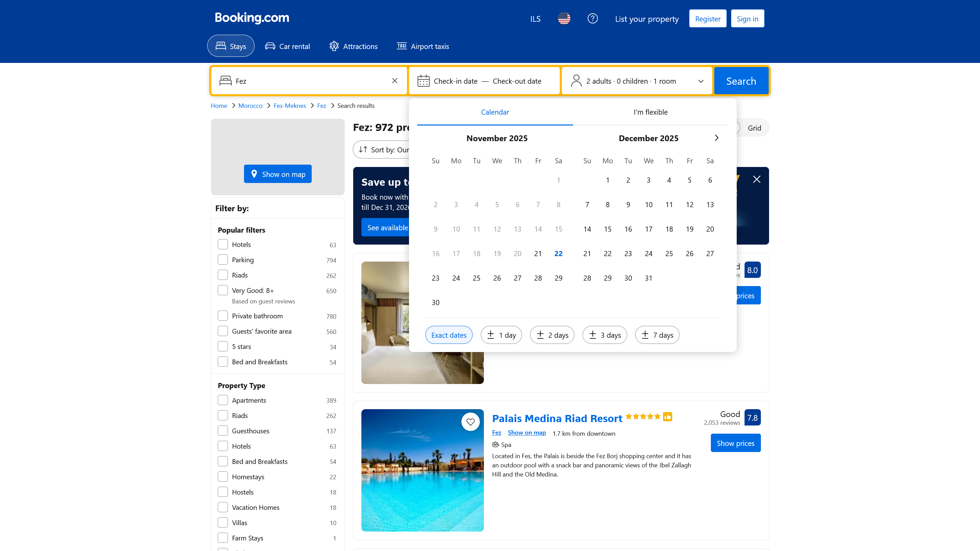
Task: Open the help question mark icon
Action: [592, 18]
